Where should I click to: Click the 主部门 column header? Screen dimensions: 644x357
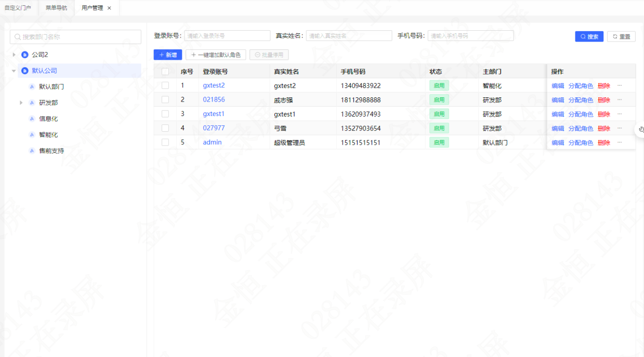tap(492, 72)
